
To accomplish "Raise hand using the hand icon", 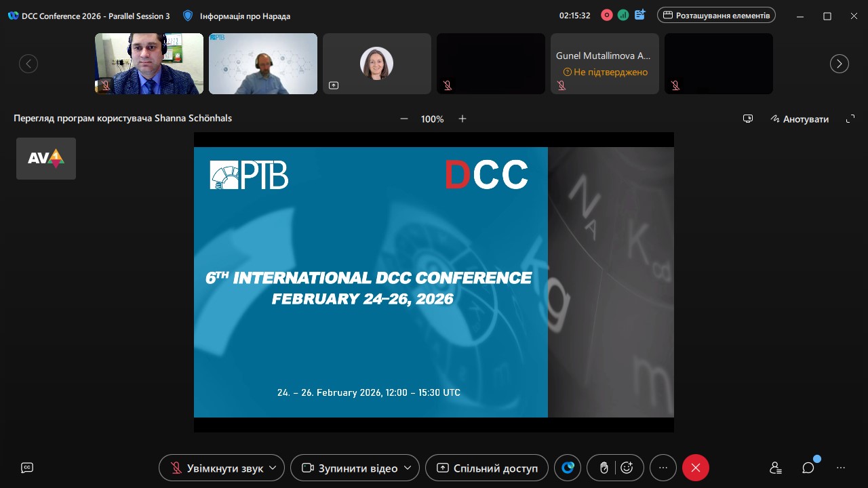I will click(604, 468).
